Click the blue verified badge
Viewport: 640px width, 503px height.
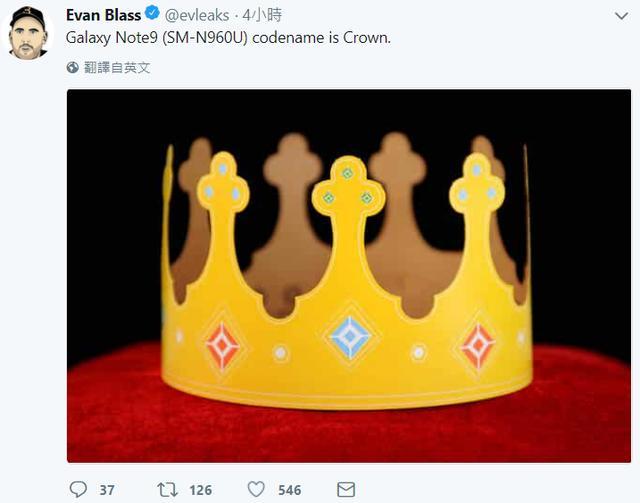151,14
